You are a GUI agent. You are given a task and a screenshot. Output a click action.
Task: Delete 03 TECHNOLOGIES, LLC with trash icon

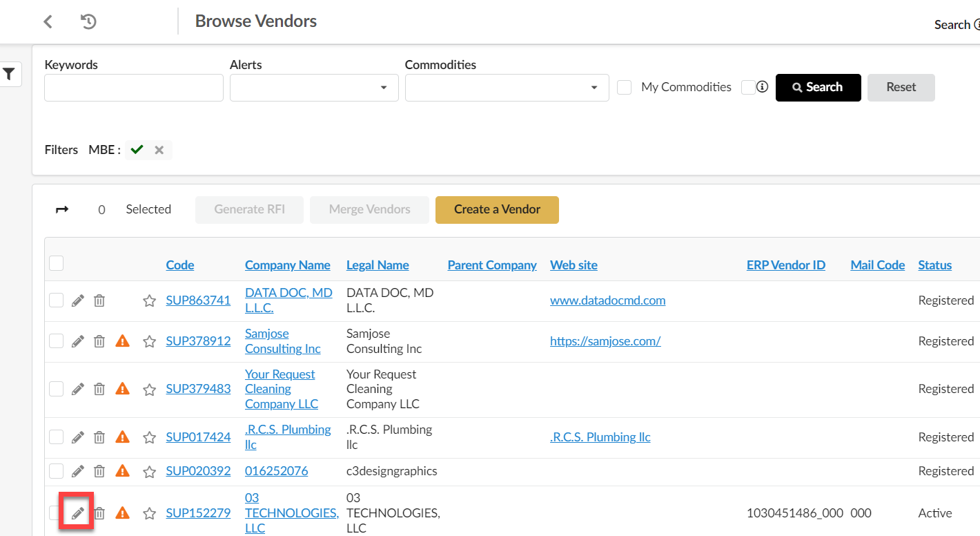coord(99,513)
